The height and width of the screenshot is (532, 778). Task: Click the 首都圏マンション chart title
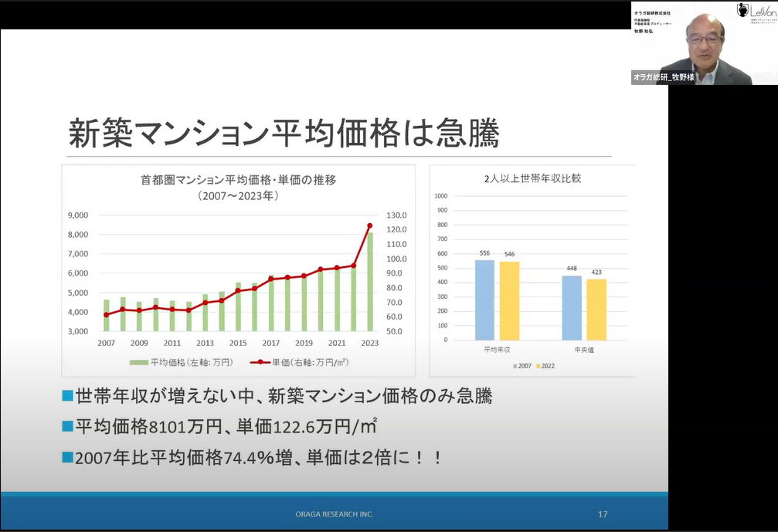tap(238, 180)
